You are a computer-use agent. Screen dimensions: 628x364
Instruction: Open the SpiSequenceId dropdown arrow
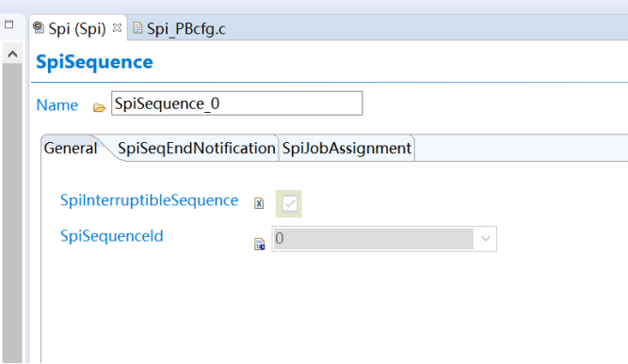(486, 239)
